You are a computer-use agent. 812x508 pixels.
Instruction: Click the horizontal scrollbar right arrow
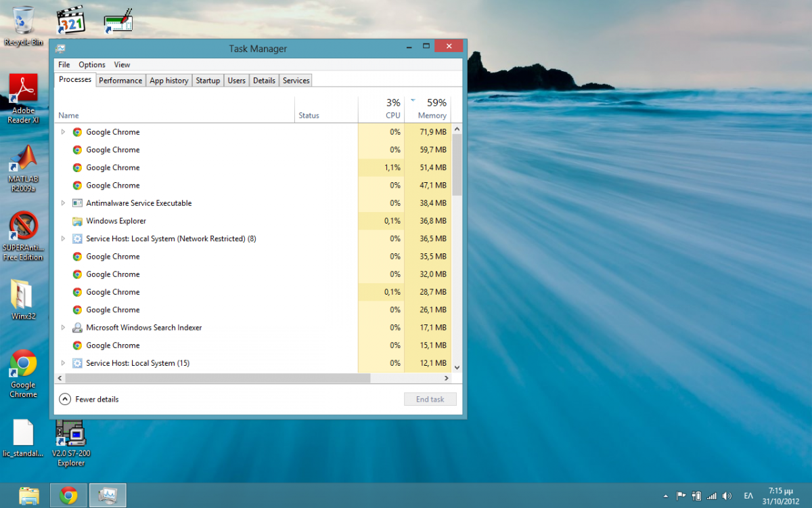point(447,378)
